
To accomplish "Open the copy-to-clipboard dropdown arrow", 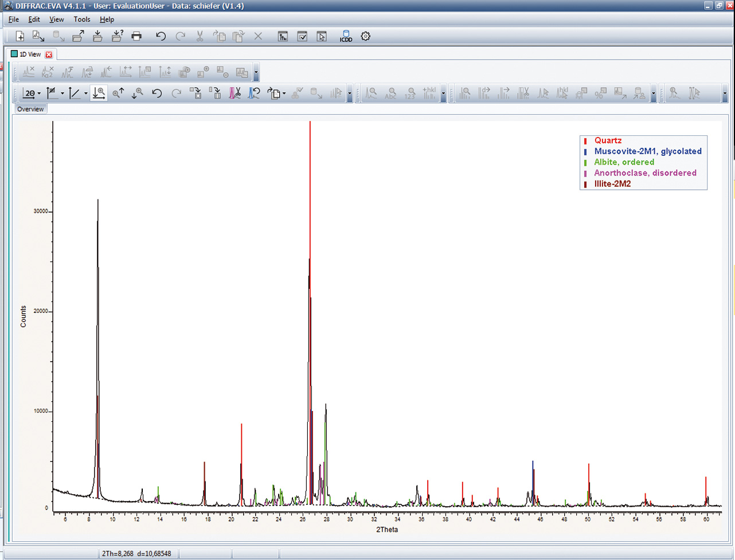I will point(284,93).
